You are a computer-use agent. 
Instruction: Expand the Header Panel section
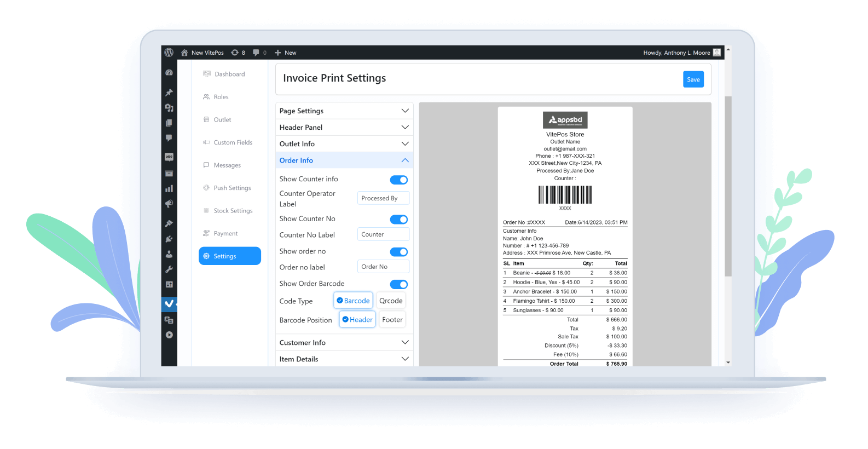tap(344, 127)
